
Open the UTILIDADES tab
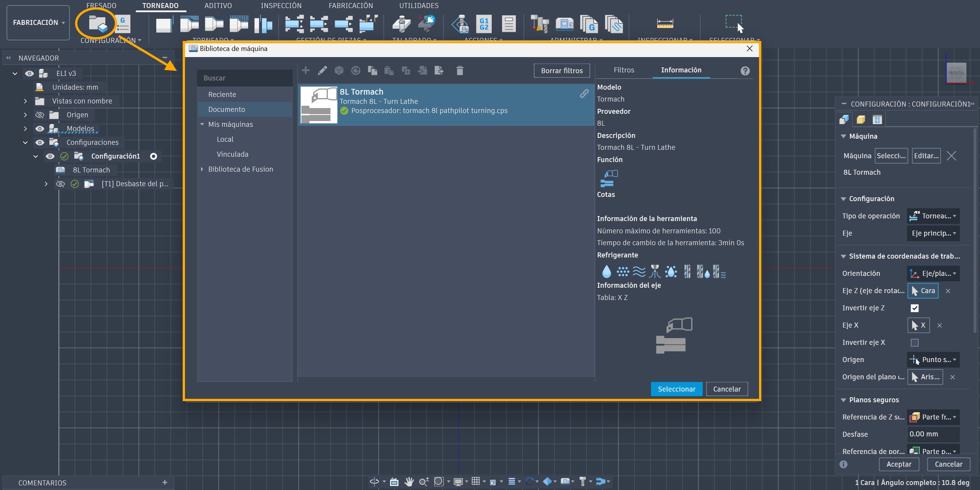419,5
